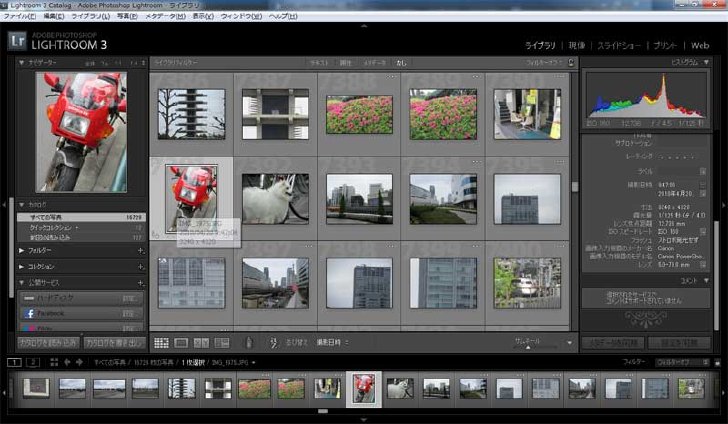The height and width of the screenshot is (424, 728).
Task: Click the arrow button beside capture date 2010年4月20
Action: point(703,193)
